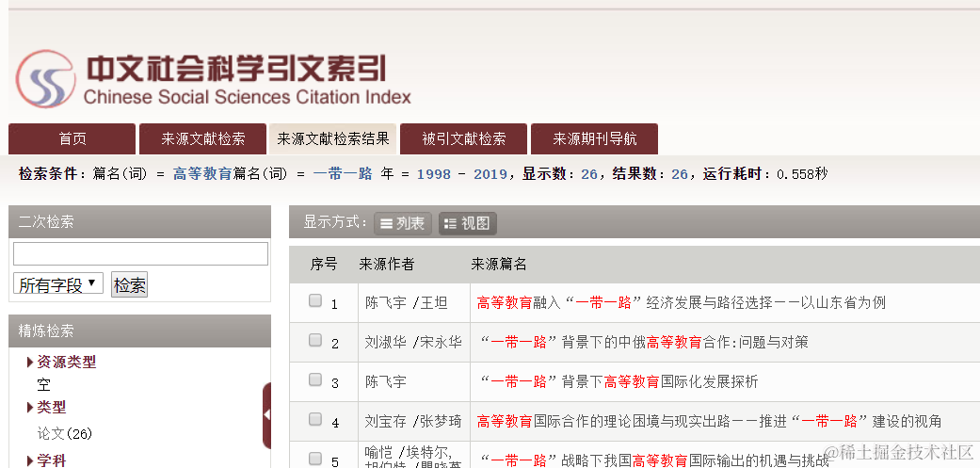This screenshot has width=980, height=468.
Task: Open the 首页 tab
Action: [x=72, y=138]
